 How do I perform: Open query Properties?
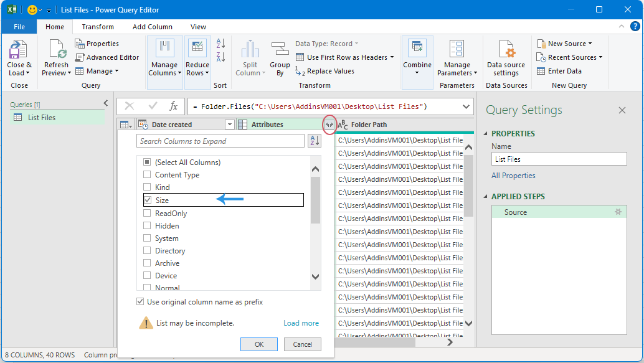[97, 44]
